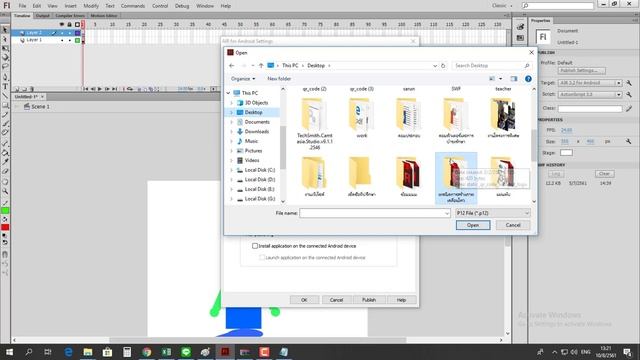
Task: Open Microsoft Edge from the taskbar
Action: point(68,351)
